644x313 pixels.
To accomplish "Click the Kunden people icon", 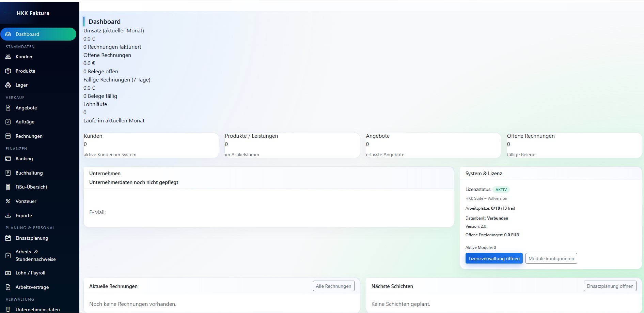I will pyautogui.click(x=8, y=57).
